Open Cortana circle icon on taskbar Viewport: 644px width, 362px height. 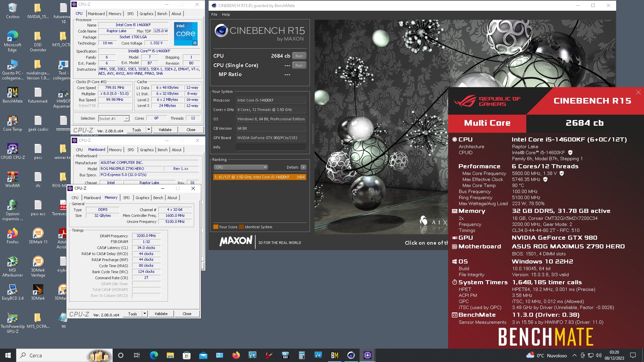pyautogui.click(x=121, y=355)
